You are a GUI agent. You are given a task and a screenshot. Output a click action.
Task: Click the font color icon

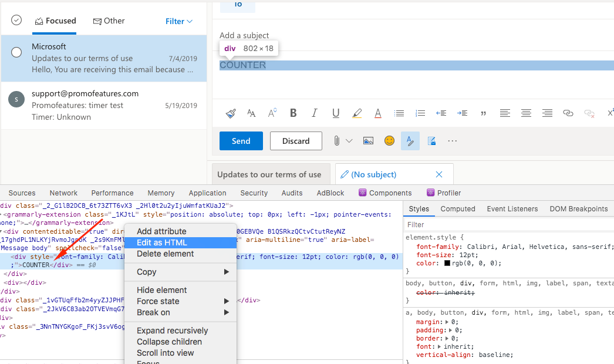(378, 113)
